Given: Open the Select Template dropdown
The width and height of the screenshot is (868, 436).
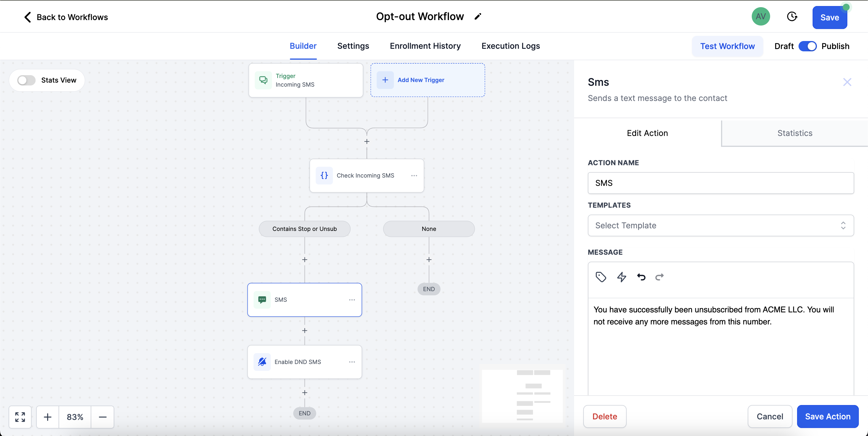Looking at the screenshot, I should coord(720,225).
